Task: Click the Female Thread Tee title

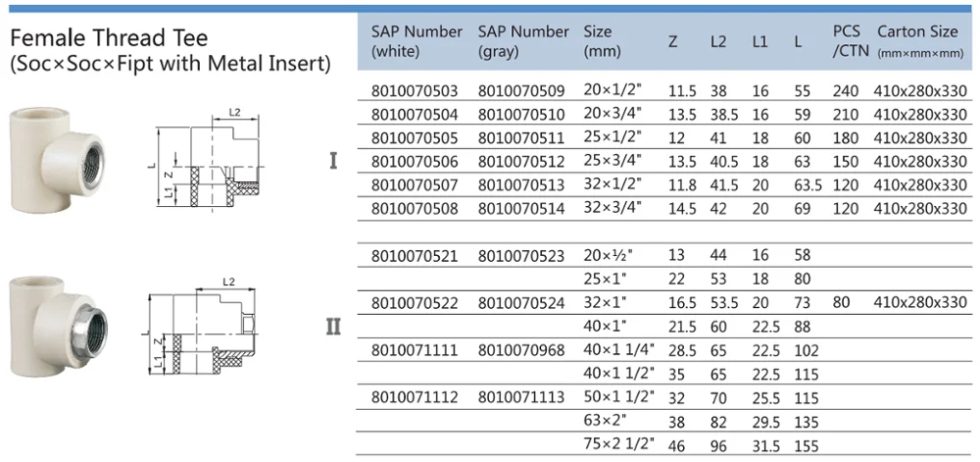Action: point(109,38)
